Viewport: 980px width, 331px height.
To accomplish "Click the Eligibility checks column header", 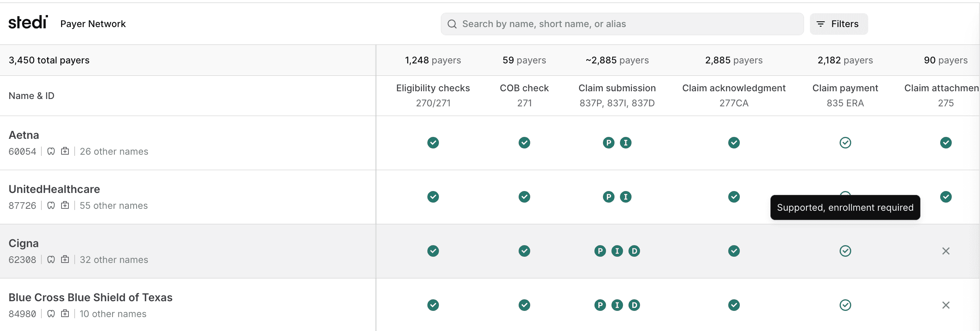I will pyautogui.click(x=433, y=88).
